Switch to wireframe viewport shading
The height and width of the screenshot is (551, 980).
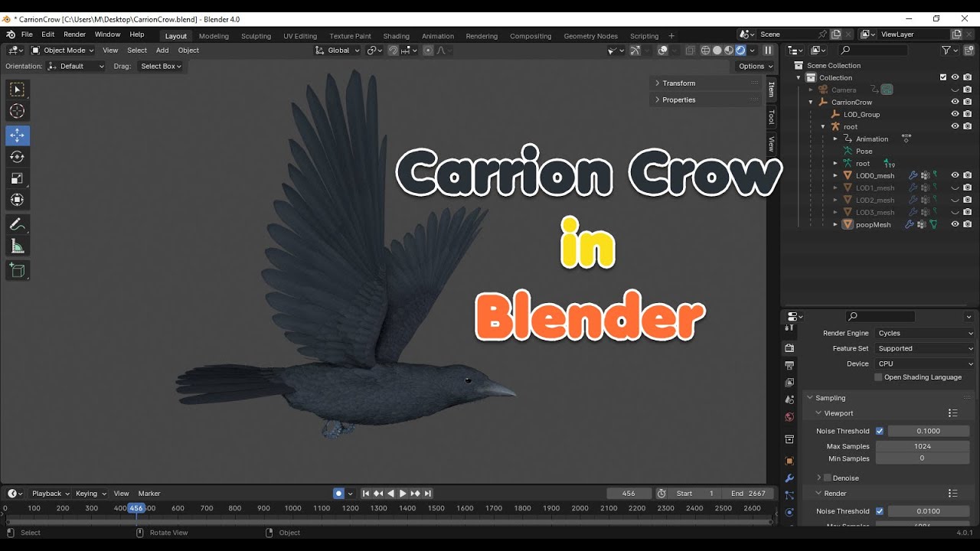pyautogui.click(x=706, y=51)
